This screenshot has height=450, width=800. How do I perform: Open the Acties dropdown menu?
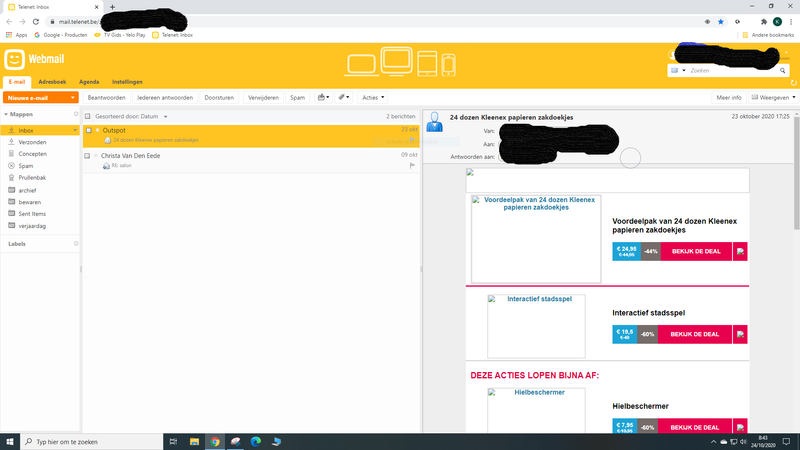tap(373, 98)
